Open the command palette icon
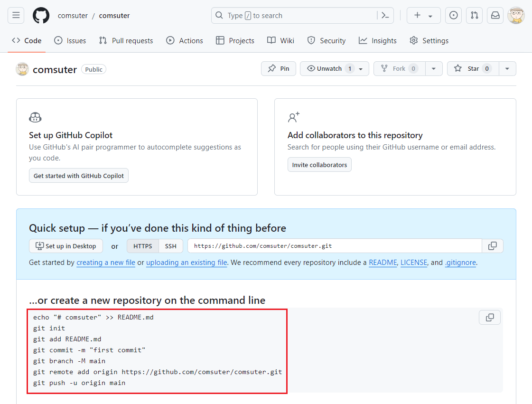The image size is (532, 404). 385,16
